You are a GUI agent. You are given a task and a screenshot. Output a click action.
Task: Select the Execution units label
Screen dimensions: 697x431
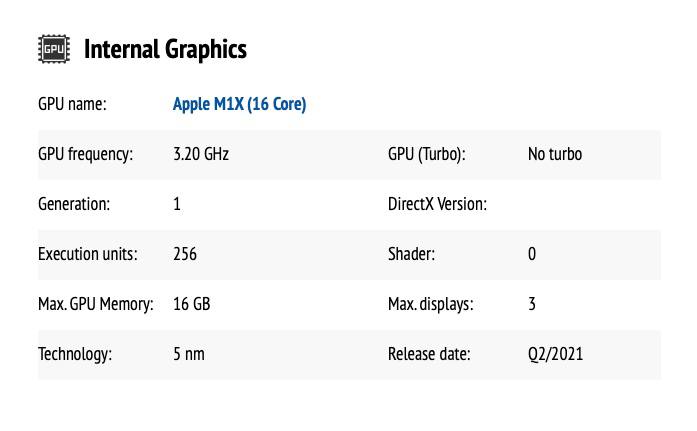click(88, 254)
